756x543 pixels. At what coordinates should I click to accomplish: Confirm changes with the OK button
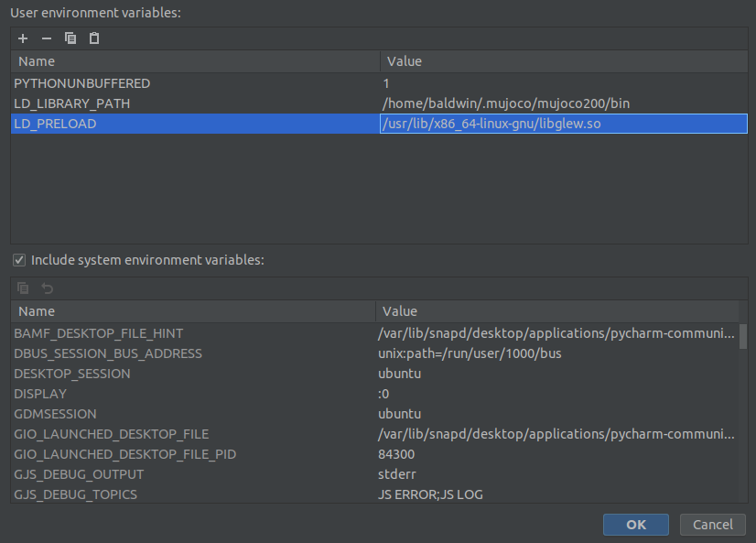635,525
